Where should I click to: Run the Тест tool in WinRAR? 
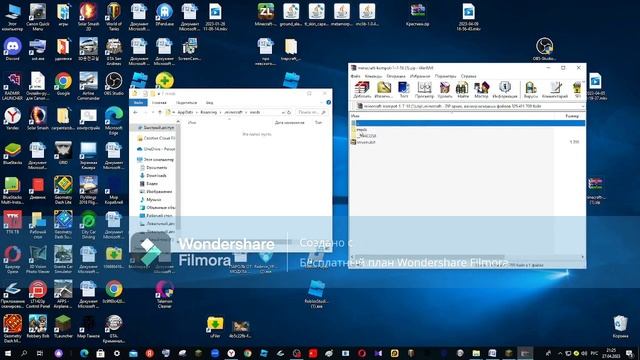(404, 90)
